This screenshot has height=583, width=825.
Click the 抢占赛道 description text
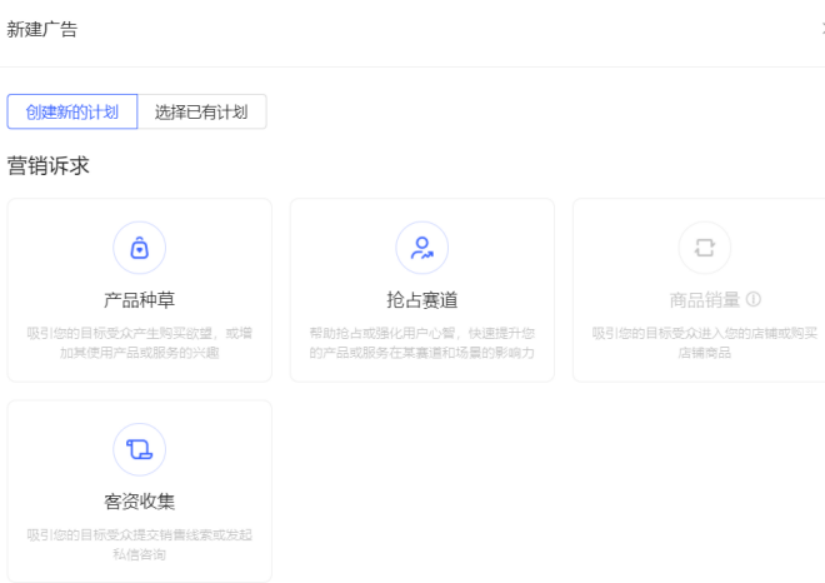pos(424,335)
